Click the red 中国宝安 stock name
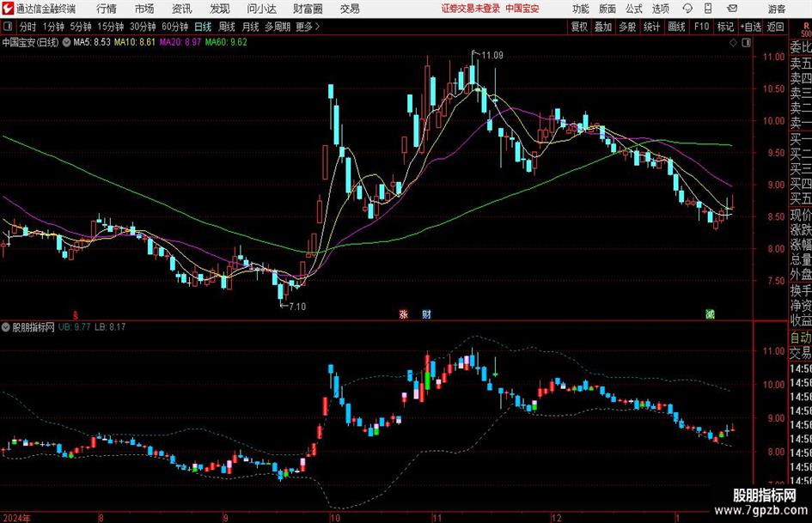The height and width of the screenshot is (523, 812). (x=522, y=9)
